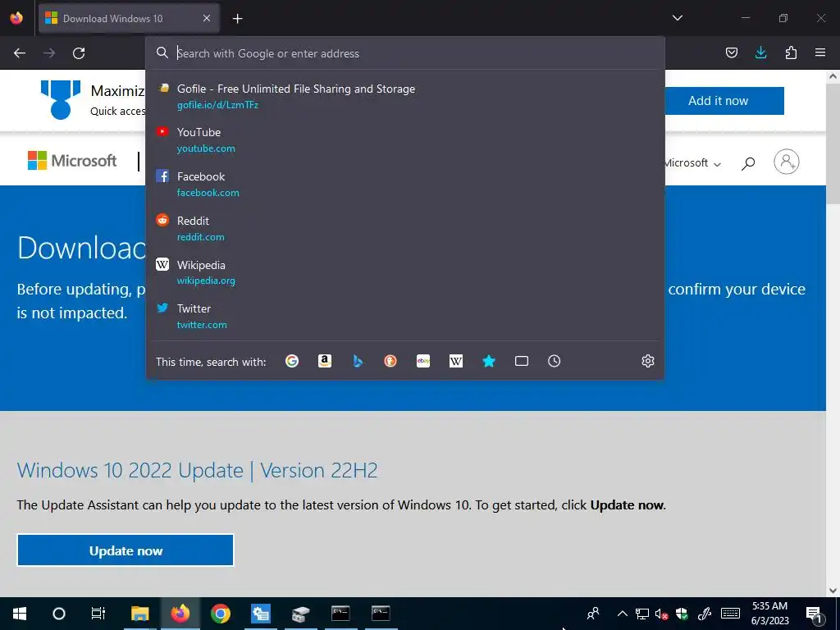Open the muted volume tray icon
This screenshot has width=840, height=630.
[662, 614]
